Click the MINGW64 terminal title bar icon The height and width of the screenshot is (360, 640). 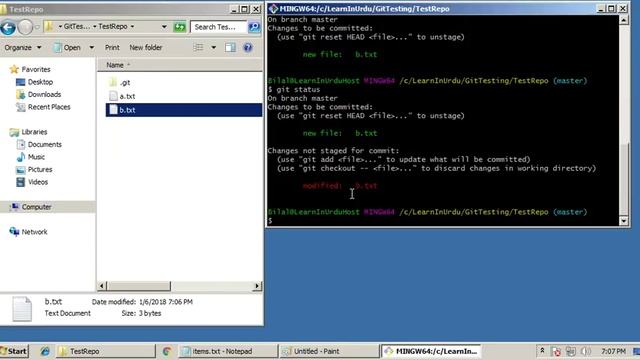(273, 9)
